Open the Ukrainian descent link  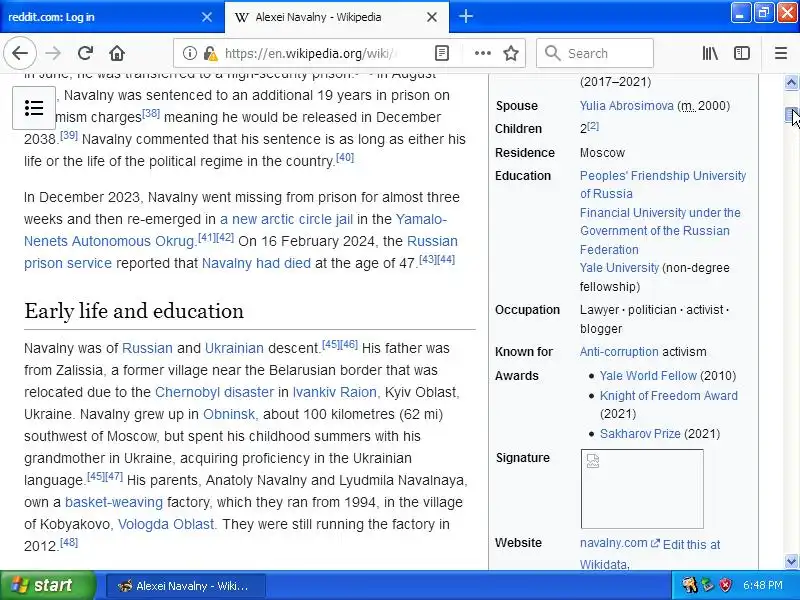[x=234, y=348]
